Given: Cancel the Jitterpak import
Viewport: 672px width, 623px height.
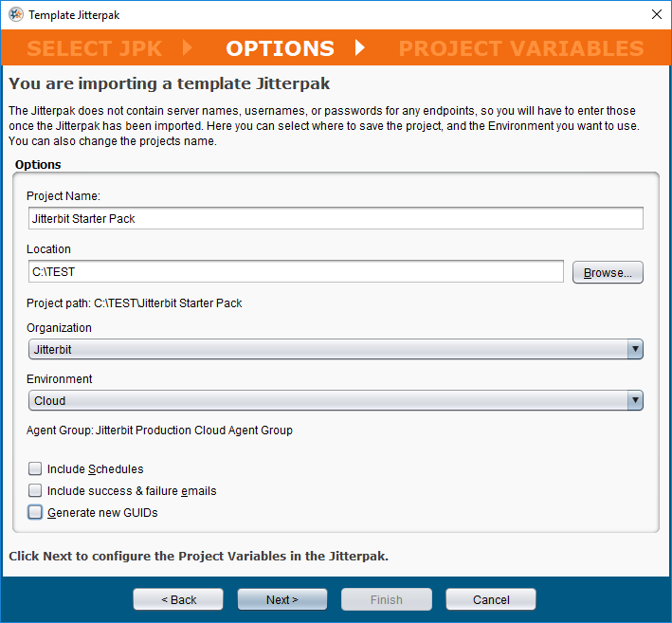Looking at the screenshot, I should point(491,599).
